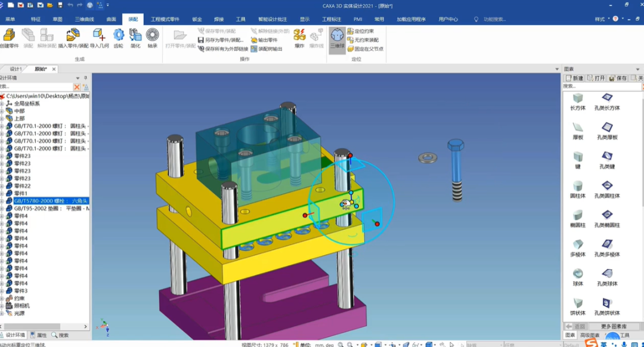Click the 爆炸 (Explode) icon
644x347 pixels.
coord(299,38)
